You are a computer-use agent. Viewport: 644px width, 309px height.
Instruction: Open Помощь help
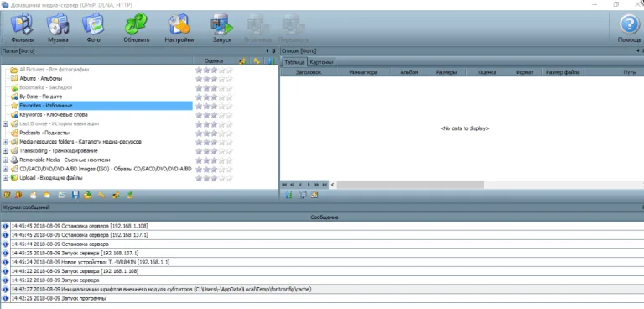coord(629,28)
